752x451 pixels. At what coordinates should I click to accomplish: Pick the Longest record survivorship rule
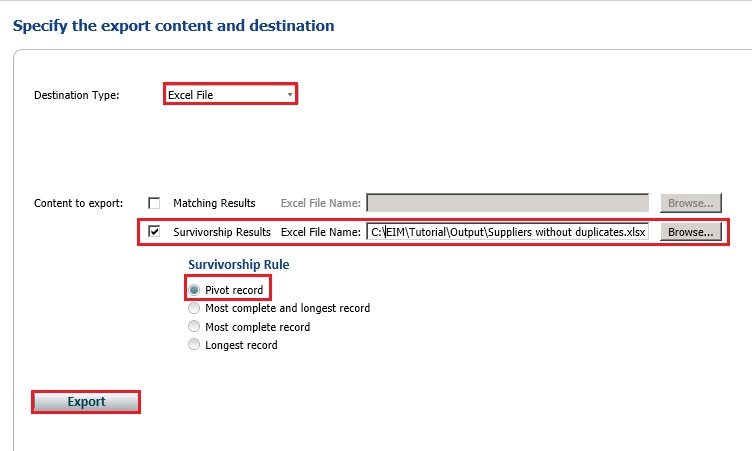194,345
